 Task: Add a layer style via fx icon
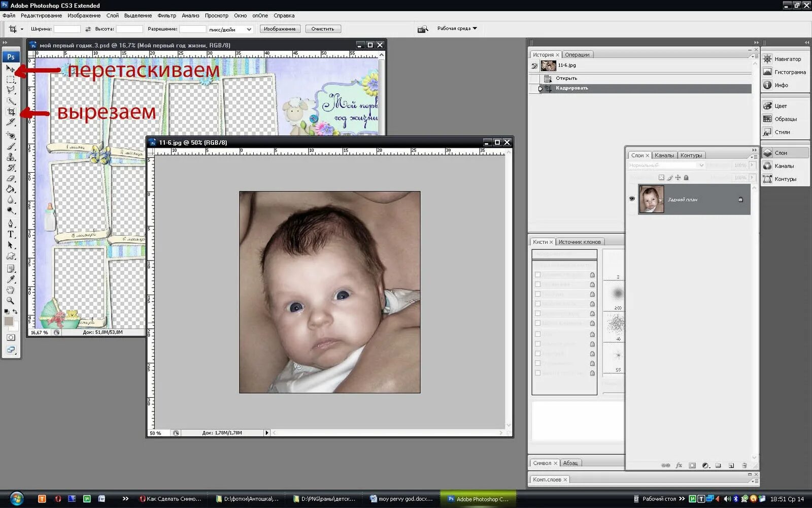pyautogui.click(x=679, y=465)
